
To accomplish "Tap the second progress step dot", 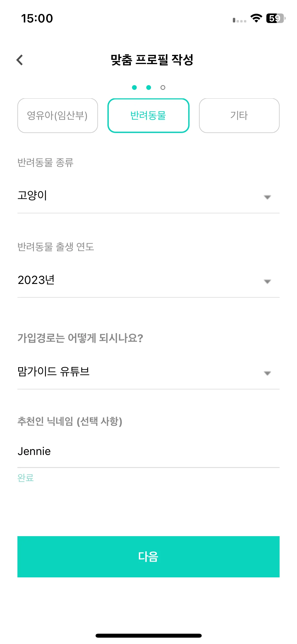I will point(149,88).
